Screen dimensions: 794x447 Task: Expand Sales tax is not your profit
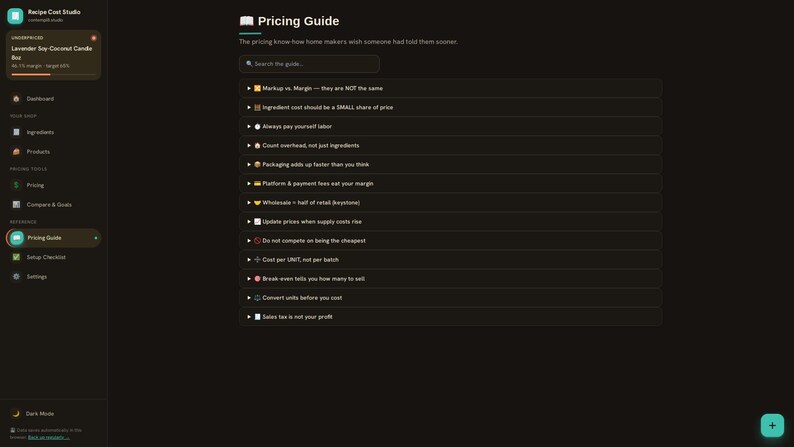pyautogui.click(x=450, y=317)
